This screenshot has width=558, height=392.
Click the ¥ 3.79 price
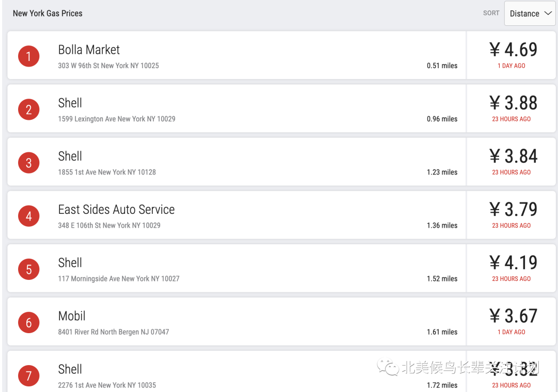513,209
